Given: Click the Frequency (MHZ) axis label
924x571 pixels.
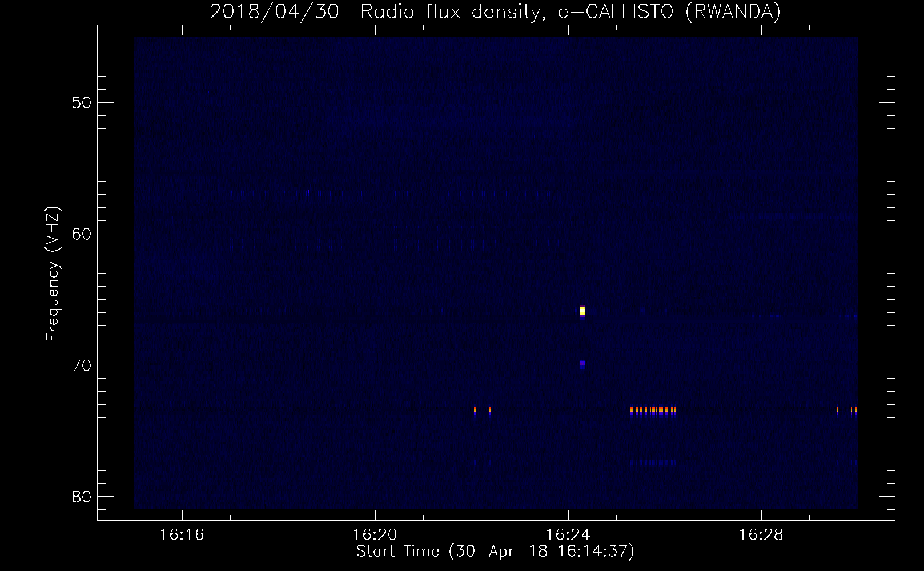Looking at the screenshot, I should click(53, 274).
